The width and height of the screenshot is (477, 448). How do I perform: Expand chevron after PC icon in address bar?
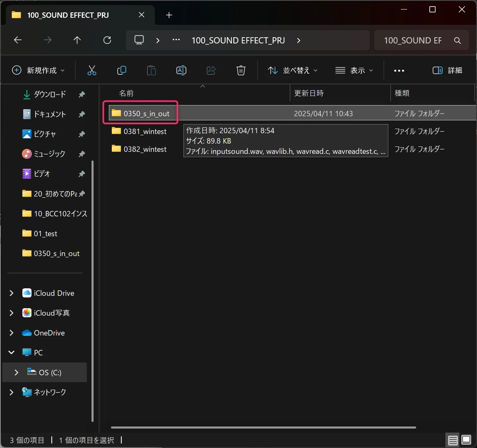(x=158, y=41)
